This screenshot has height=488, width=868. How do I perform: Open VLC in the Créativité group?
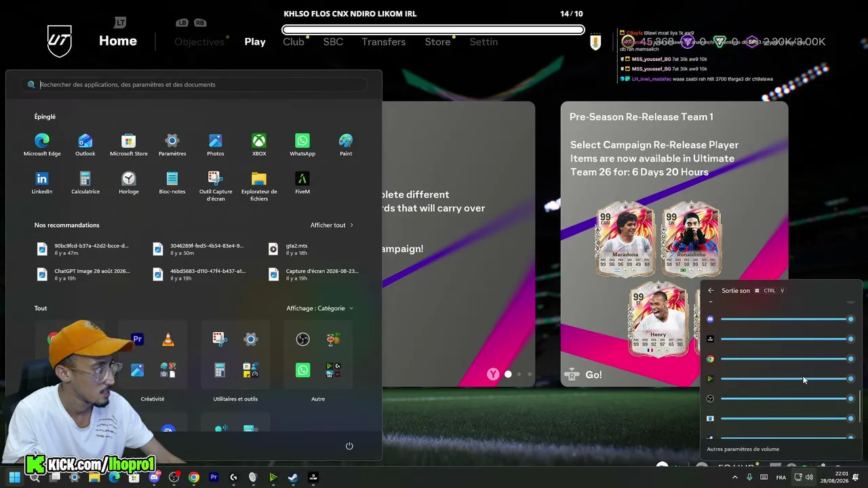(168, 339)
